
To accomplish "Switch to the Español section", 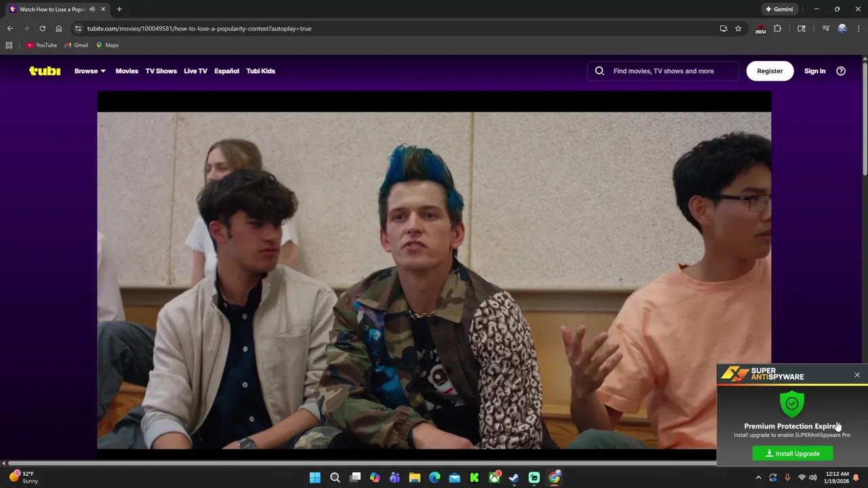I will [x=226, y=71].
